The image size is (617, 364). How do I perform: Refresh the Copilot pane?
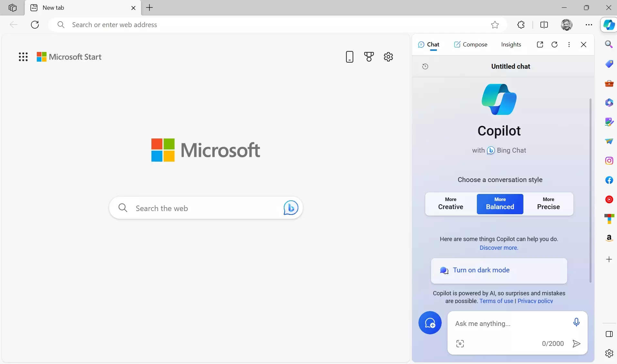[x=554, y=45]
